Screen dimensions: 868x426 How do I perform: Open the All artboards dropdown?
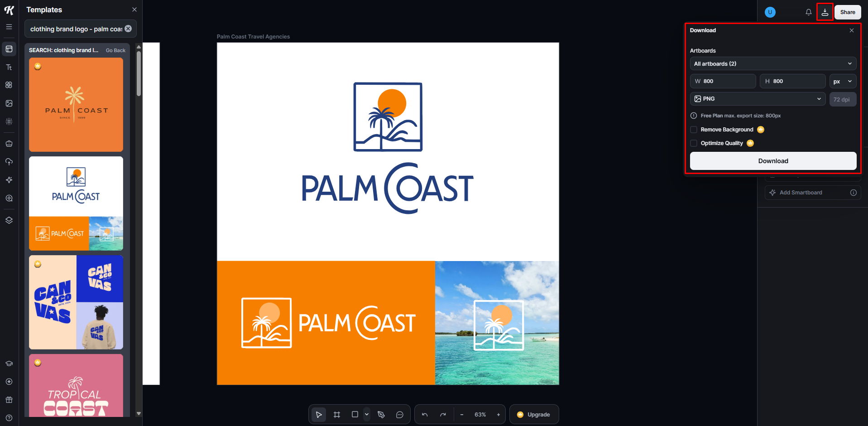[x=772, y=63]
